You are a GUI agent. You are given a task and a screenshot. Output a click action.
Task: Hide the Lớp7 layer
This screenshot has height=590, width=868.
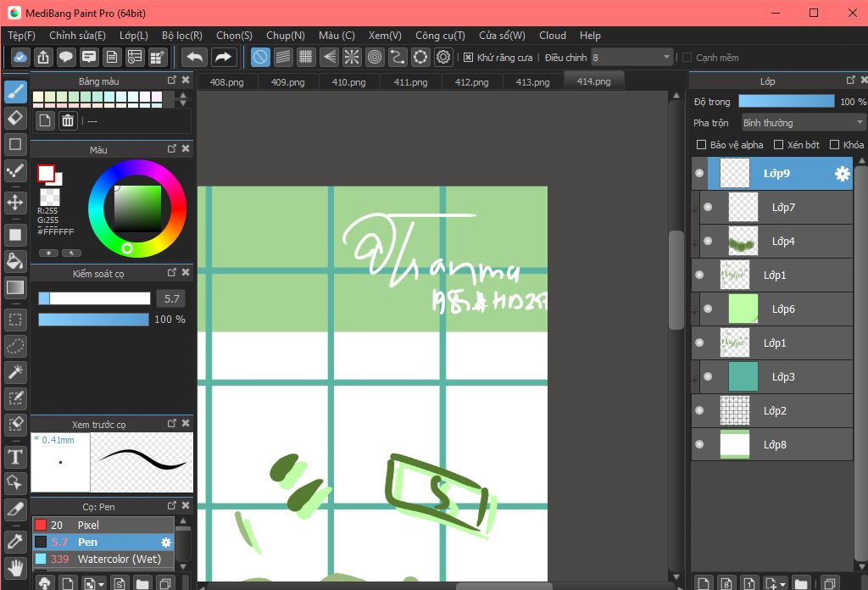708,207
